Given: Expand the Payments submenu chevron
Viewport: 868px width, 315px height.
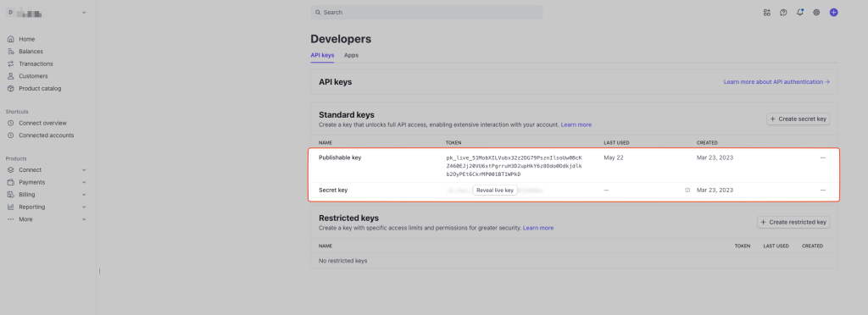Looking at the screenshot, I should tap(84, 182).
